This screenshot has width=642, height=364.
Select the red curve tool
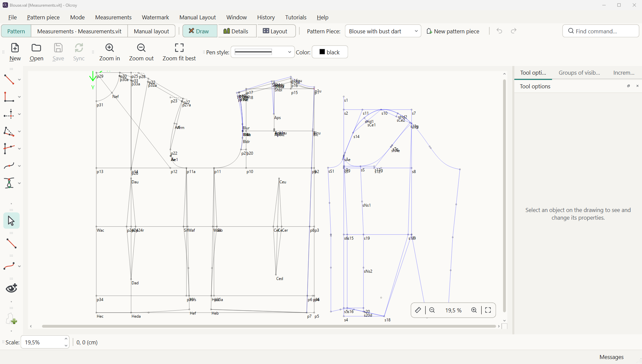9,266
